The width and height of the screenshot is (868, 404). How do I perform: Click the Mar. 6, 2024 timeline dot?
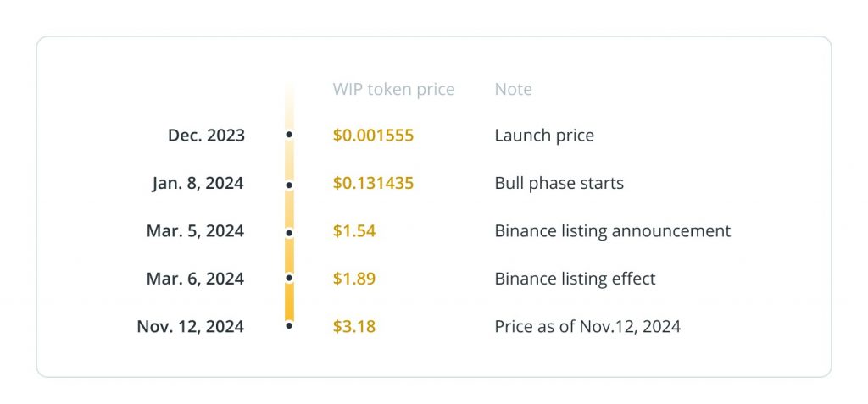tap(289, 278)
